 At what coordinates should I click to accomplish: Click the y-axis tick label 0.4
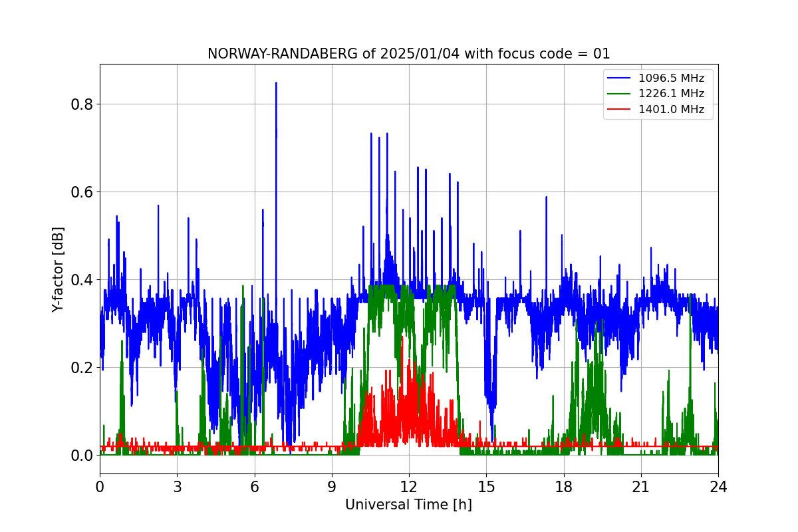point(82,280)
